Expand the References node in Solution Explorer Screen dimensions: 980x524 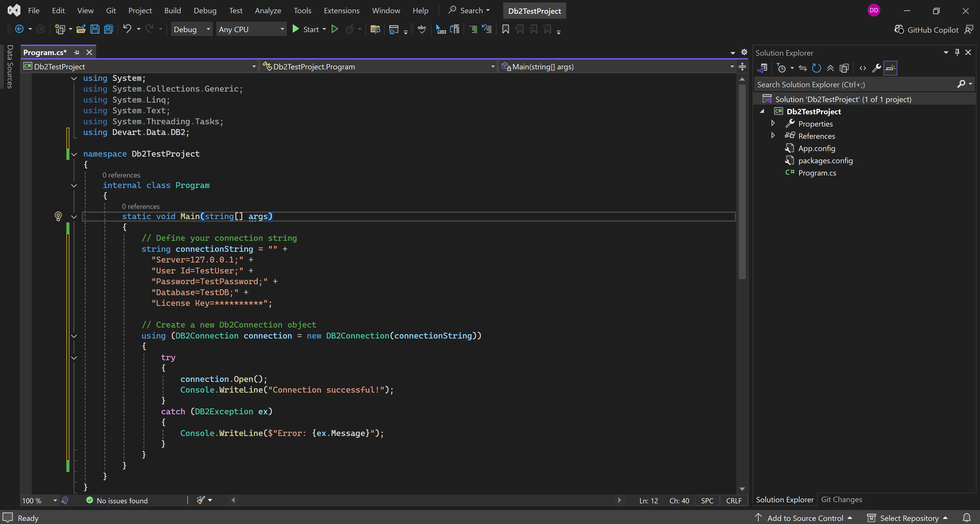tap(773, 135)
